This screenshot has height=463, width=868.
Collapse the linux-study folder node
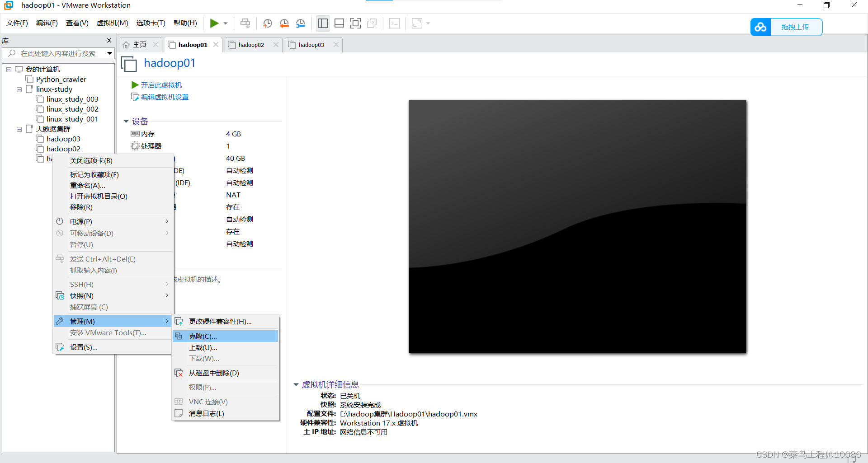[19, 89]
